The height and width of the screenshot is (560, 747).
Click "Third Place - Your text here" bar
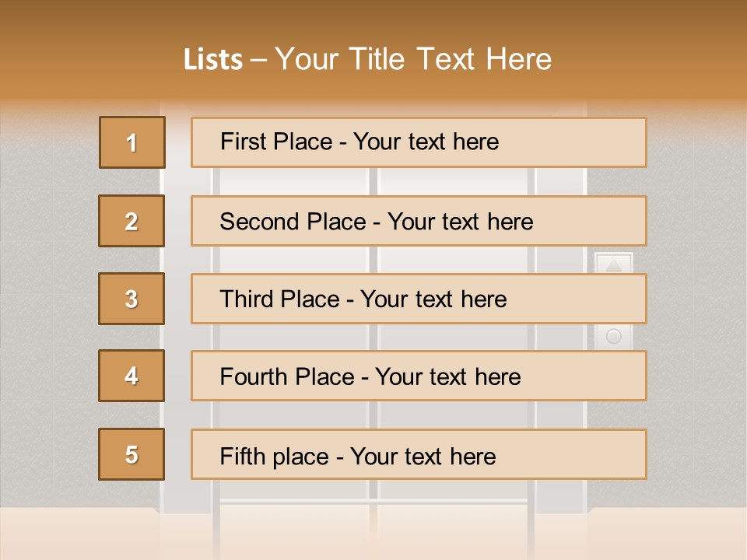[419, 299]
